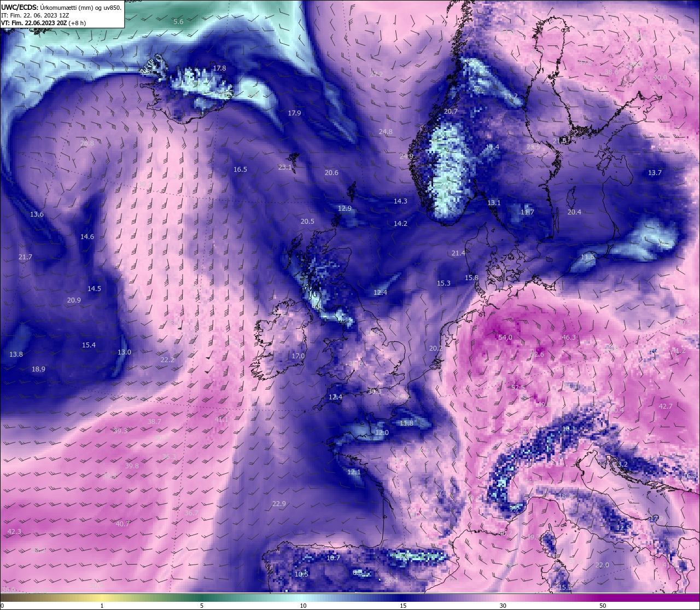Click the 10.7 value over northern Spain
The height and width of the screenshot is (610, 700).
click(x=333, y=558)
